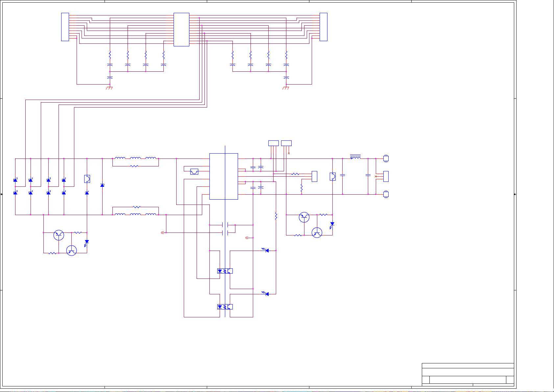
Task: Select the tall connector block at top right
Action: pyautogui.click(x=324, y=27)
